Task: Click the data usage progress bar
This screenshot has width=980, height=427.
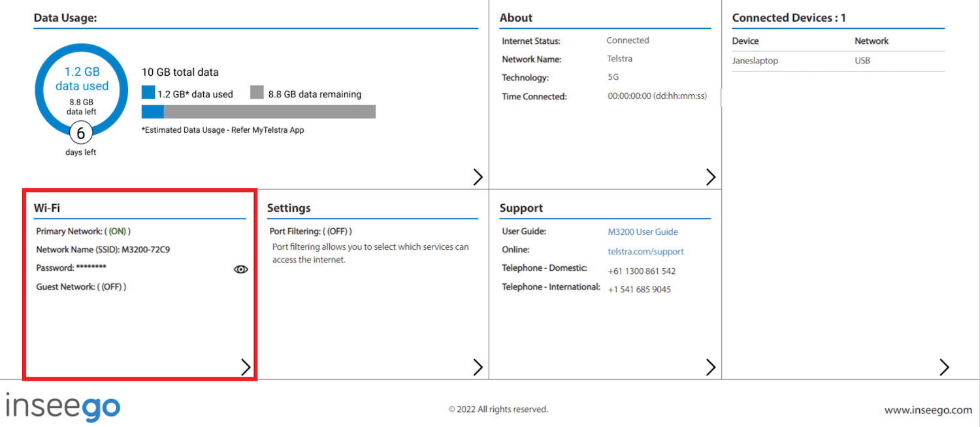Action: tap(258, 112)
